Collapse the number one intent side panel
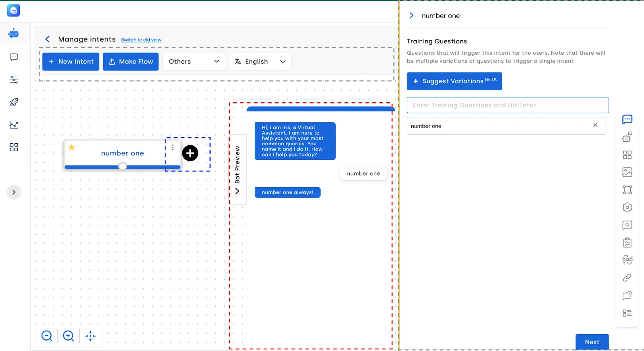 (x=411, y=15)
